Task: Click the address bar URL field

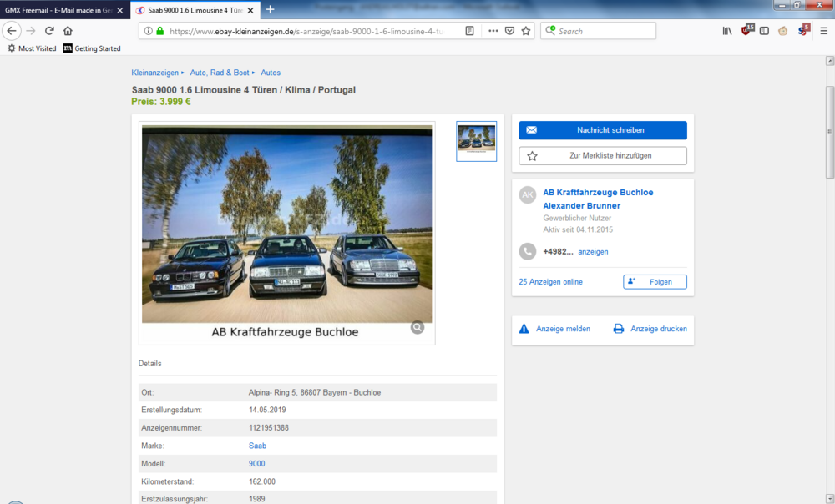Action: [306, 31]
